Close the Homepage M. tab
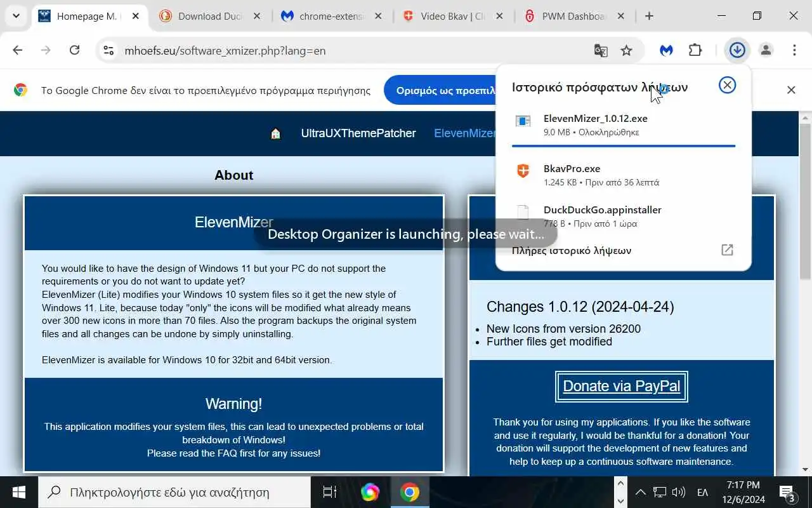The image size is (812, 508). coord(135,17)
